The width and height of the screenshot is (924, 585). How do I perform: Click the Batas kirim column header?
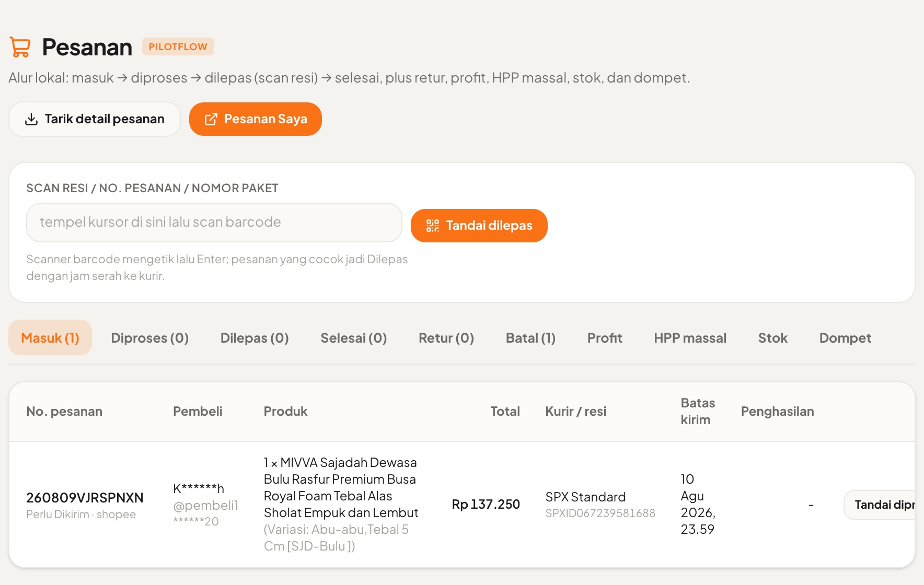click(698, 411)
